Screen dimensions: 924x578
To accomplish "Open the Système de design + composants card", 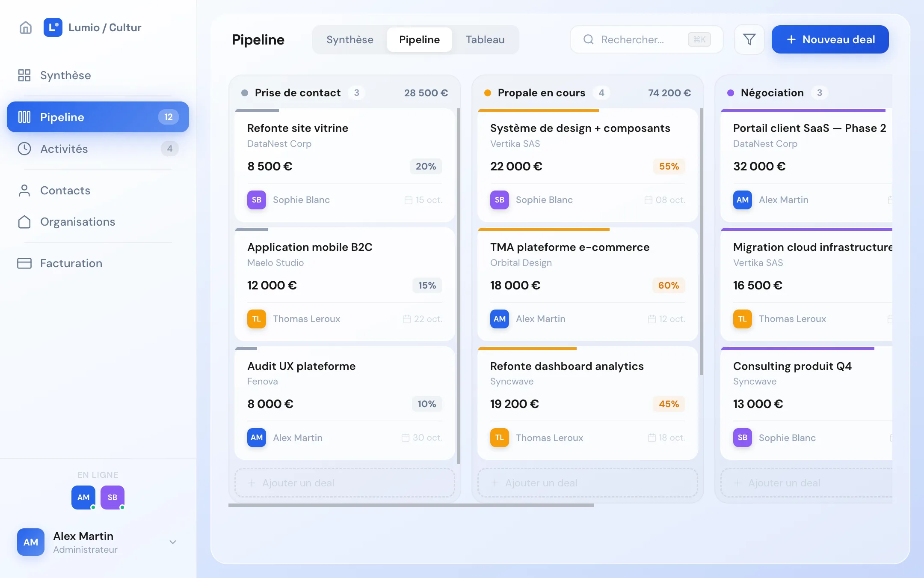I will coord(587,165).
